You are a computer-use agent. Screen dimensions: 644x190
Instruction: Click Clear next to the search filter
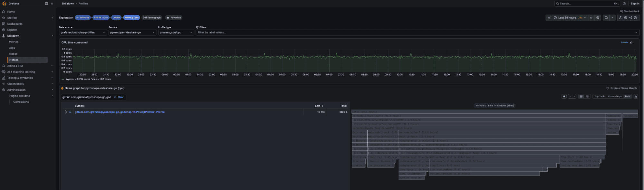(x=120, y=97)
